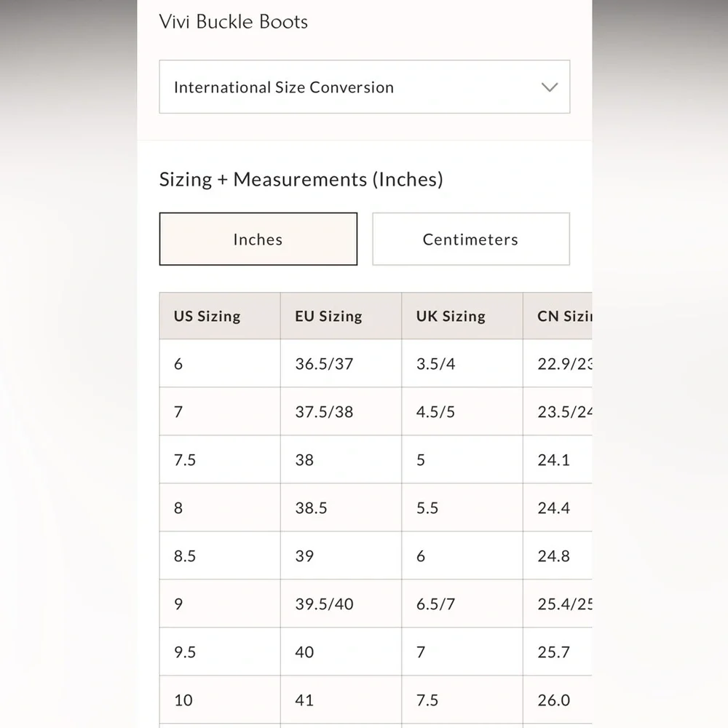Click the US size 9.5 cell
Viewport: 728px width, 728px height.
pyautogui.click(x=185, y=652)
